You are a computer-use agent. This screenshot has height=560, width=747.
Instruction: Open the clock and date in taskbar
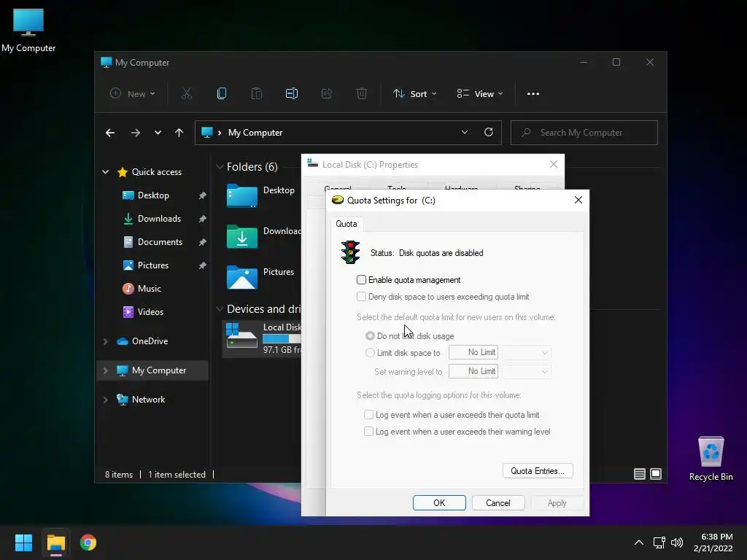[x=713, y=542]
